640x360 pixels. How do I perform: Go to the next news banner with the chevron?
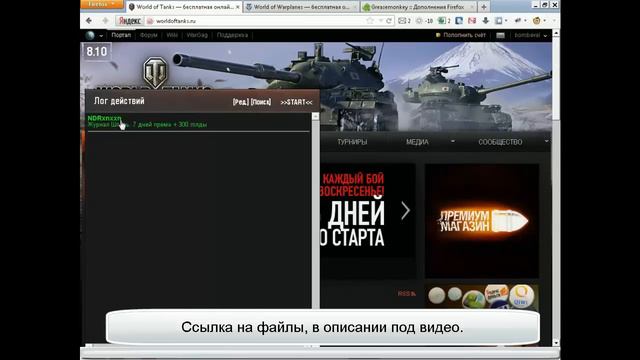pyautogui.click(x=405, y=211)
